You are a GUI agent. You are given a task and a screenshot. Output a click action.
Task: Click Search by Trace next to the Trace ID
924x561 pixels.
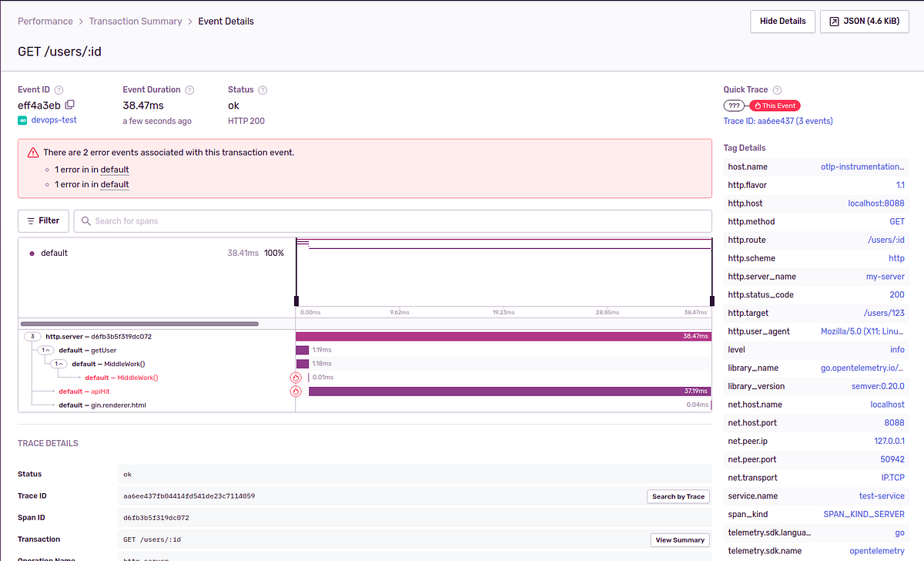(x=678, y=496)
